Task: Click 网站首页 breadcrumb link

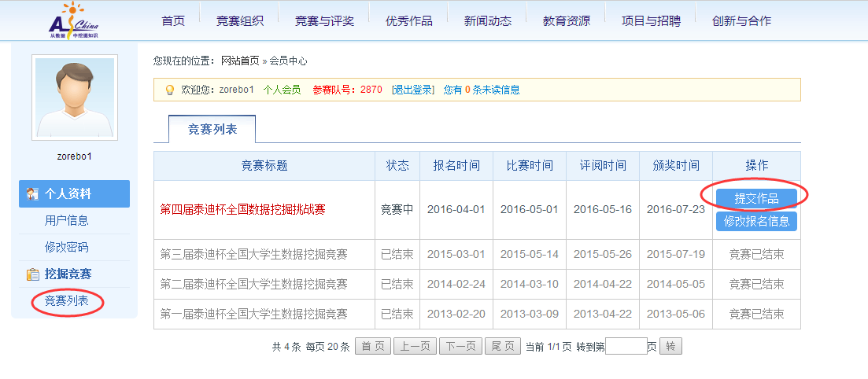Action: pos(240,61)
